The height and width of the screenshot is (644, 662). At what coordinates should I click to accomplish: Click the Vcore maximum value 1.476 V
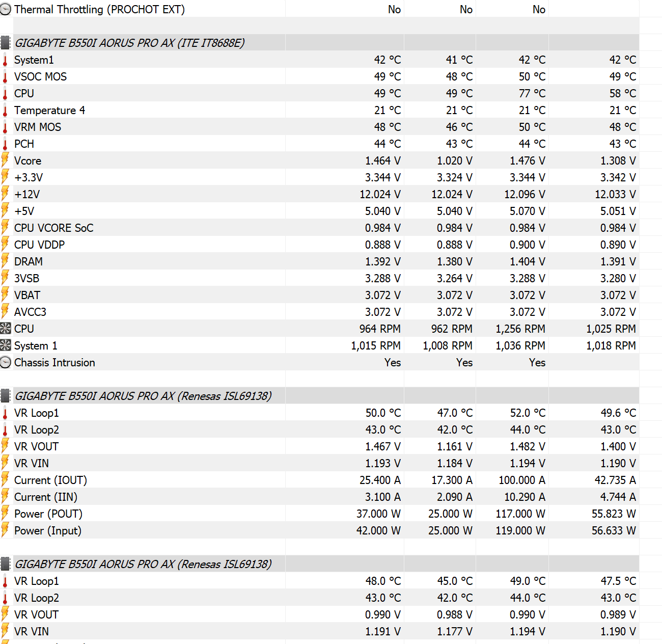(x=528, y=160)
